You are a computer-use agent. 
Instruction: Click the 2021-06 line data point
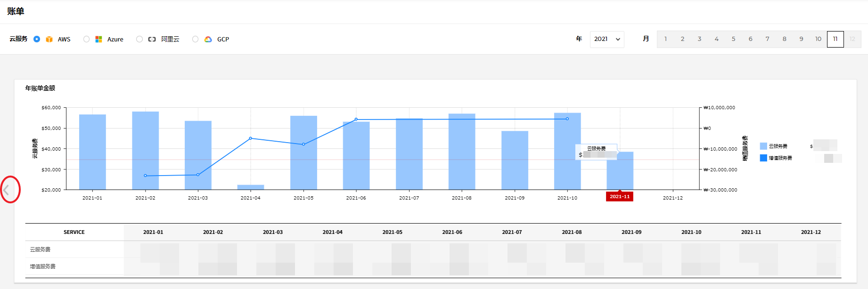point(356,120)
